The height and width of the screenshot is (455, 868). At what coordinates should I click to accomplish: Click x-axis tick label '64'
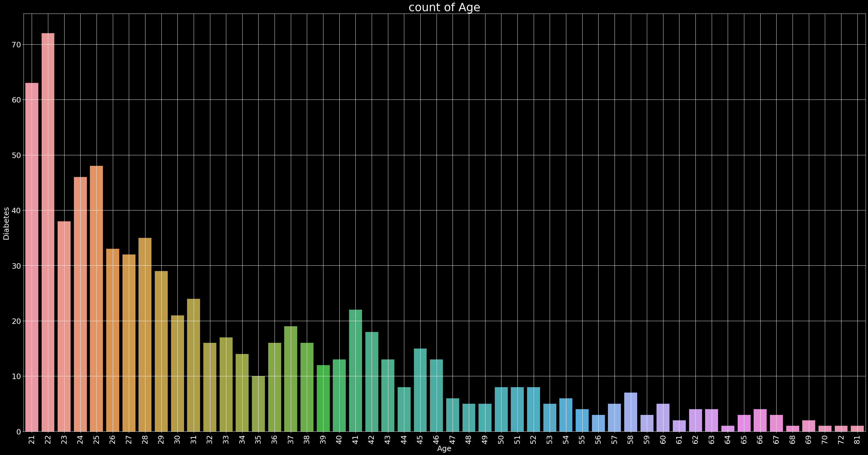pos(727,439)
